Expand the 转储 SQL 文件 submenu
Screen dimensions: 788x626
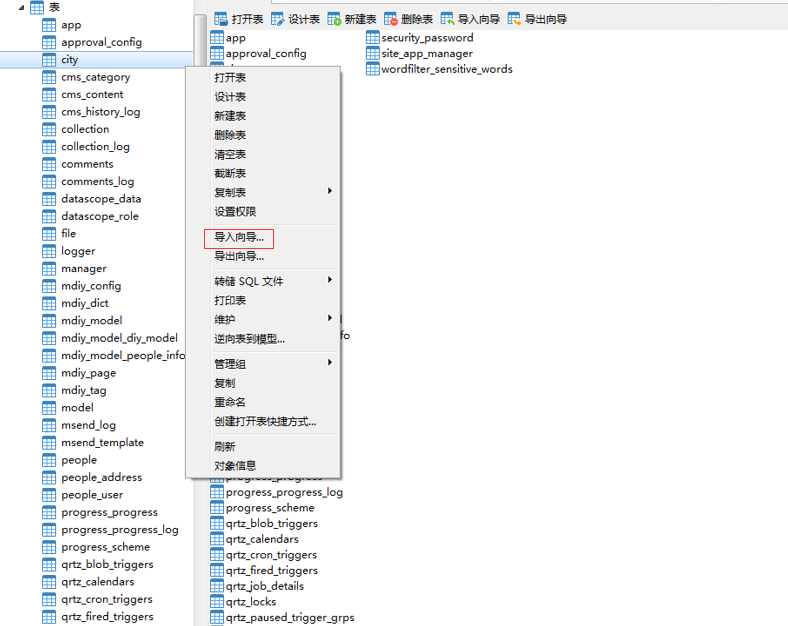tap(330, 281)
